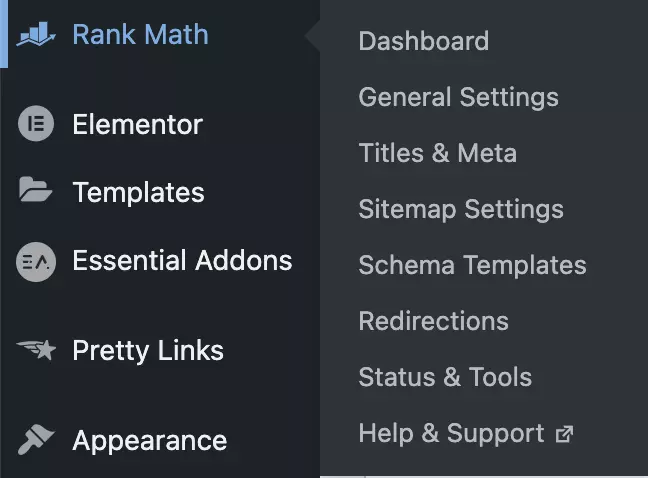Open the Templates sidebar menu
This screenshot has width=648, height=478.
(x=138, y=193)
